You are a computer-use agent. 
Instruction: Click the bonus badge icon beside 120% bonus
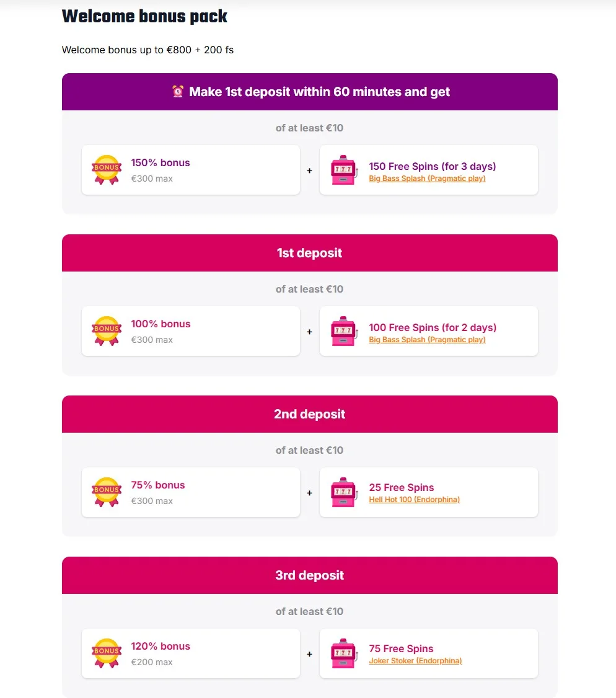pos(107,653)
